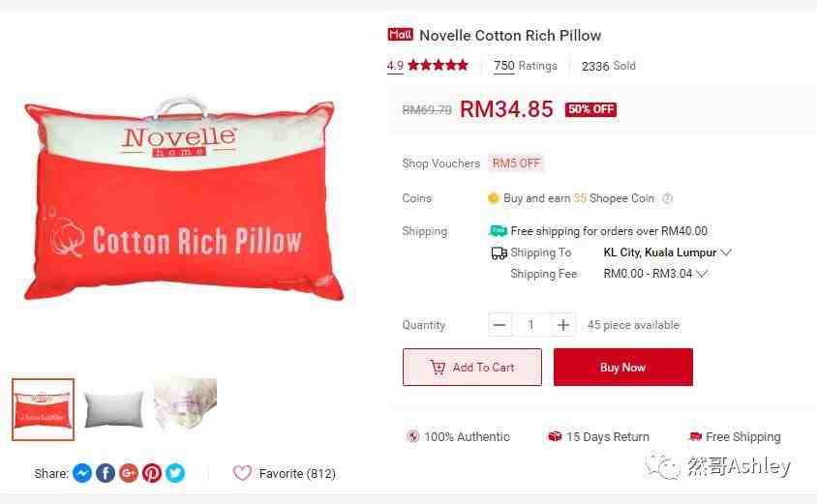Share product on Google Plus
This screenshot has height=504, width=817.
click(x=129, y=473)
